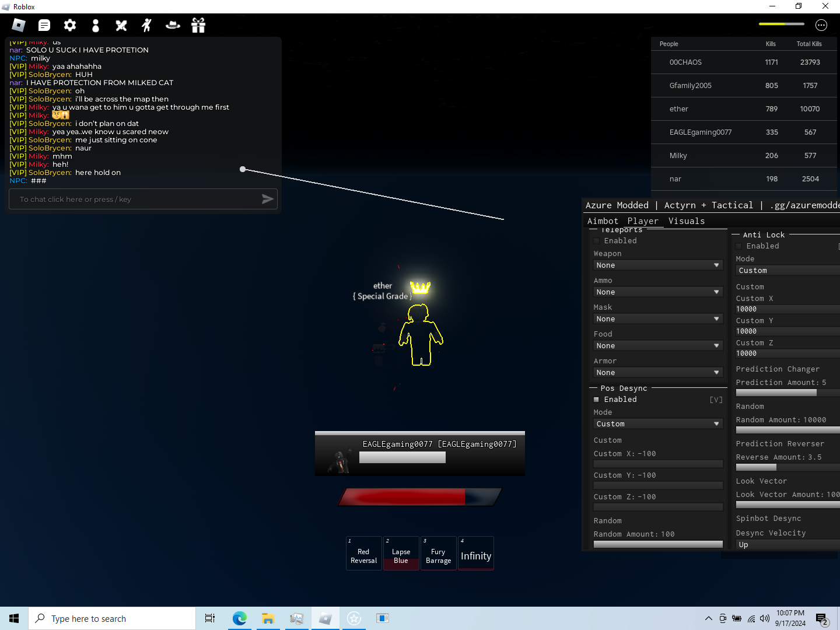
Task: Switch to the Player tab
Action: click(643, 221)
